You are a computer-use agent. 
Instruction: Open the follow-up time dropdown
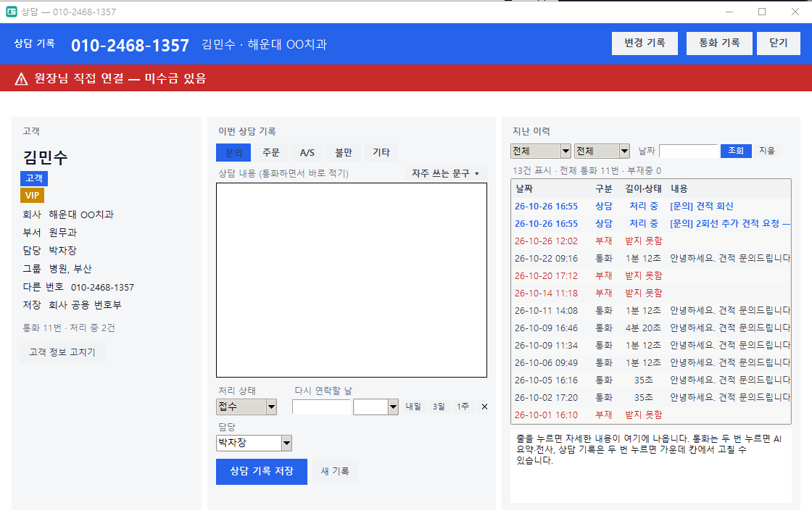(376, 407)
